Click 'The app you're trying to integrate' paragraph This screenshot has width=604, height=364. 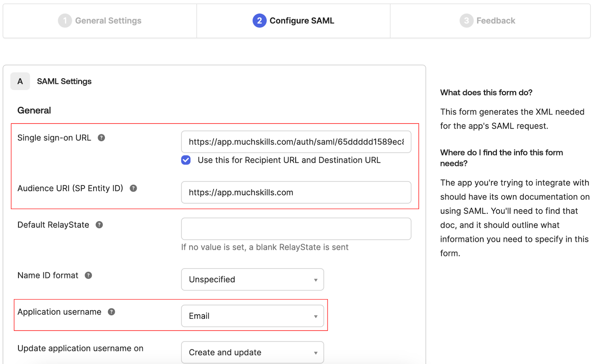point(515,218)
